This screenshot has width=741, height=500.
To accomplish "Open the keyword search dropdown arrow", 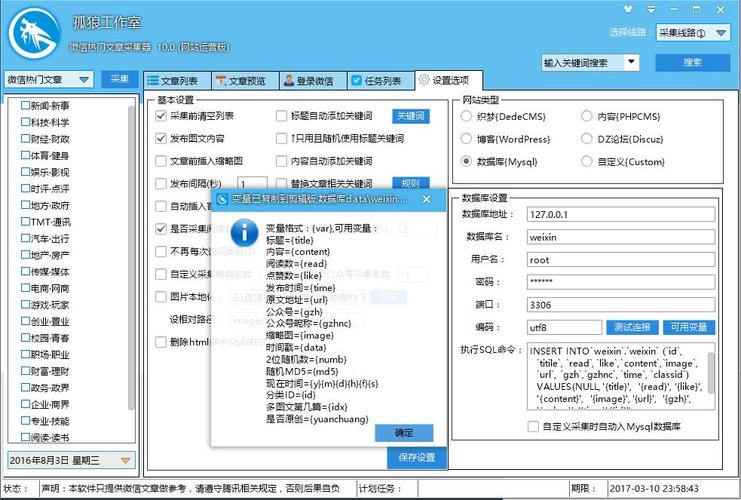I will (631, 62).
